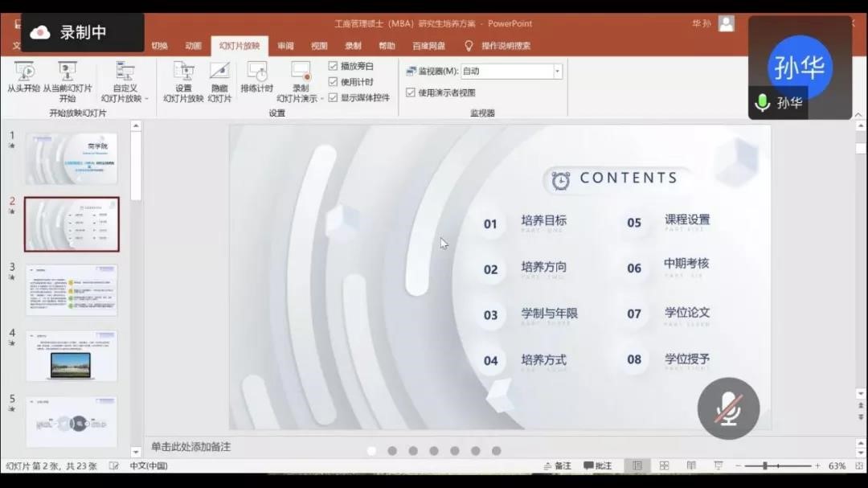Viewport: 868px width, 488px height.
Task: Click the zoom slider handle
Action: pyautogui.click(x=765, y=465)
